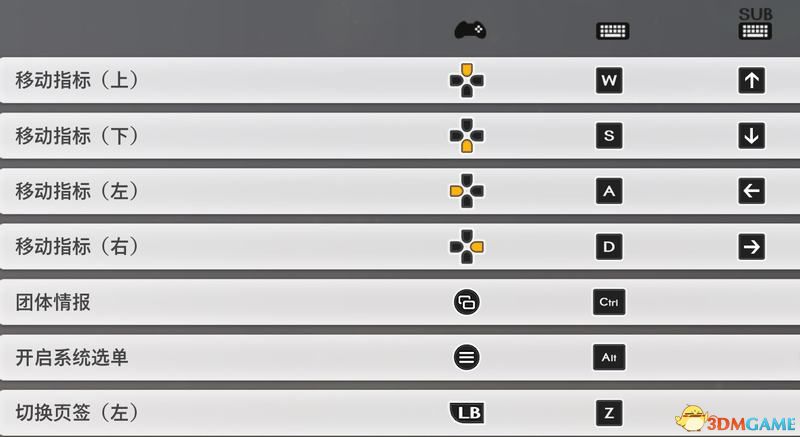Click the Alt key for 开启系统选单
Image resolution: width=800 pixels, height=437 pixels.
pyautogui.click(x=609, y=357)
